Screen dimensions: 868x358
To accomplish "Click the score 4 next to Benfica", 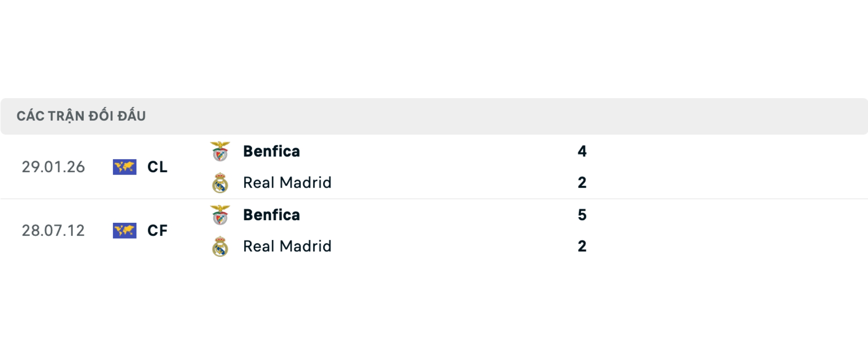I will tap(583, 151).
